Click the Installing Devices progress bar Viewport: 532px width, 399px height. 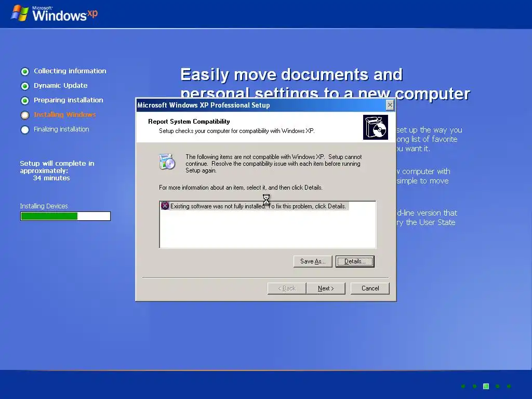(x=65, y=216)
